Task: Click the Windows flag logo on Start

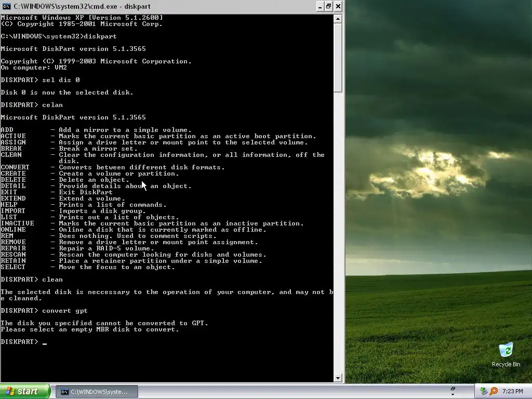Action: click(9, 391)
